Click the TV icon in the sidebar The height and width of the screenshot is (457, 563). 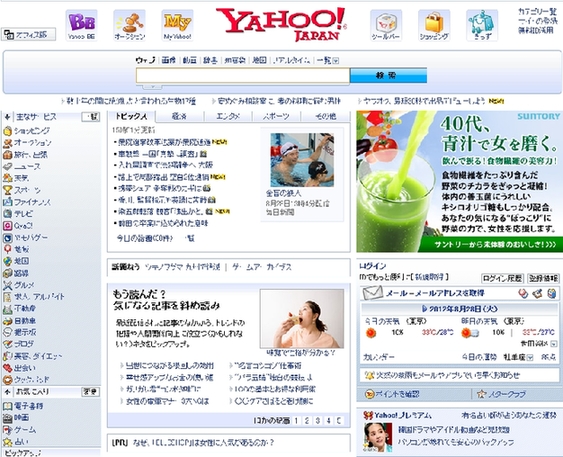(x=8, y=214)
